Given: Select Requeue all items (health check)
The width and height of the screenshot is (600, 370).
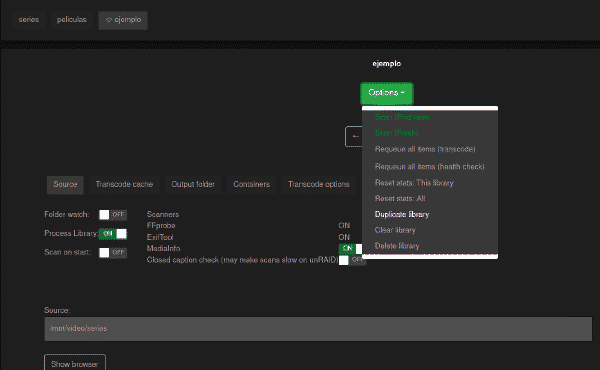Looking at the screenshot, I should click(x=429, y=166).
